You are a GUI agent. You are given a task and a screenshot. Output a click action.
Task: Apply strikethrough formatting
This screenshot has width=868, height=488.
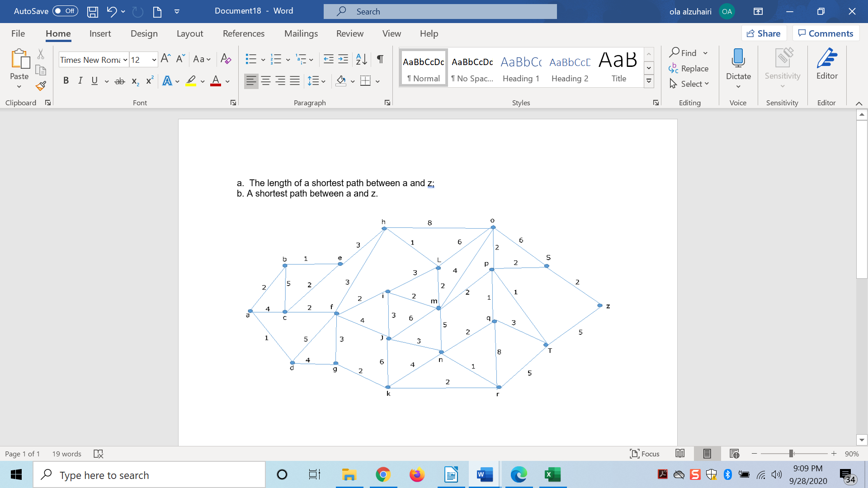click(x=119, y=80)
